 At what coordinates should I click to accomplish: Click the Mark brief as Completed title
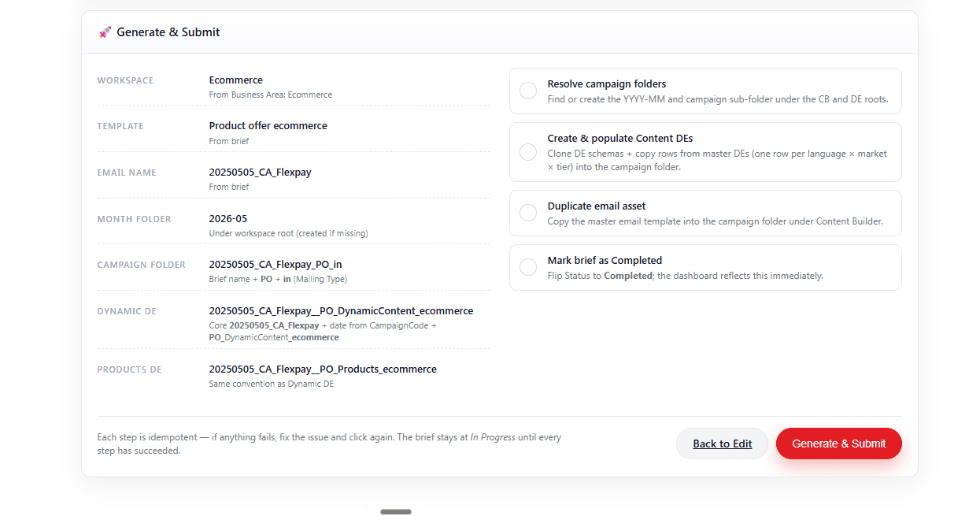click(x=605, y=261)
